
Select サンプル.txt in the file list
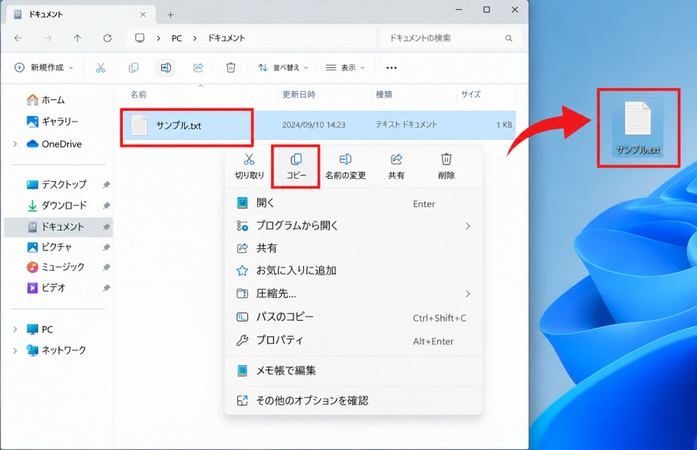(178, 125)
